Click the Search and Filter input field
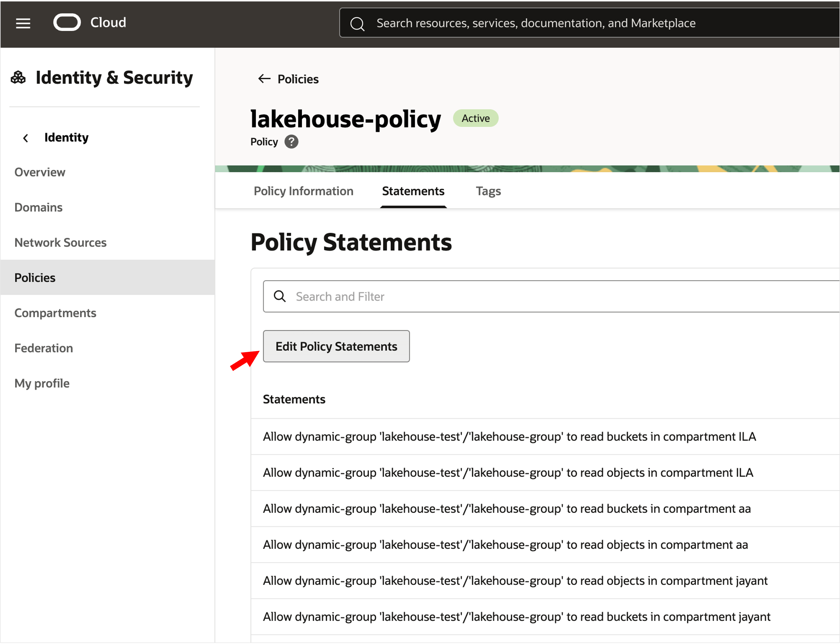 383,296
